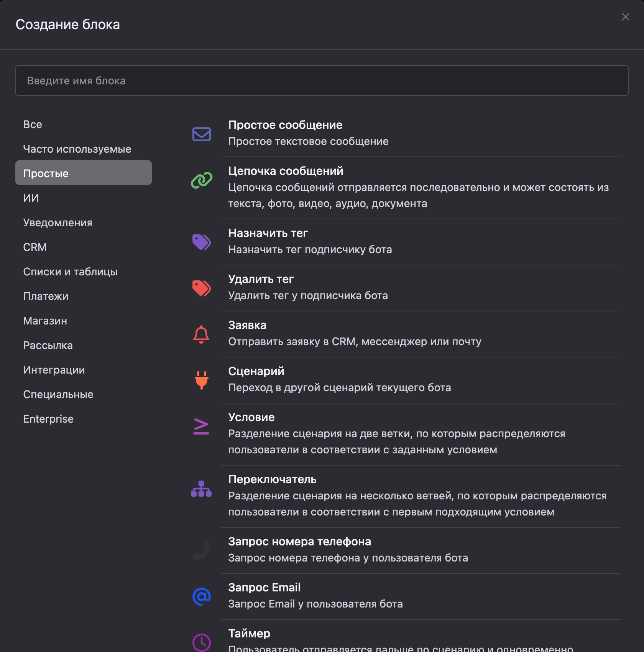Viewport: 644px width, 652px height.
Task: Select the red bell icon for Заявка
Action: (x=201, y=334)
